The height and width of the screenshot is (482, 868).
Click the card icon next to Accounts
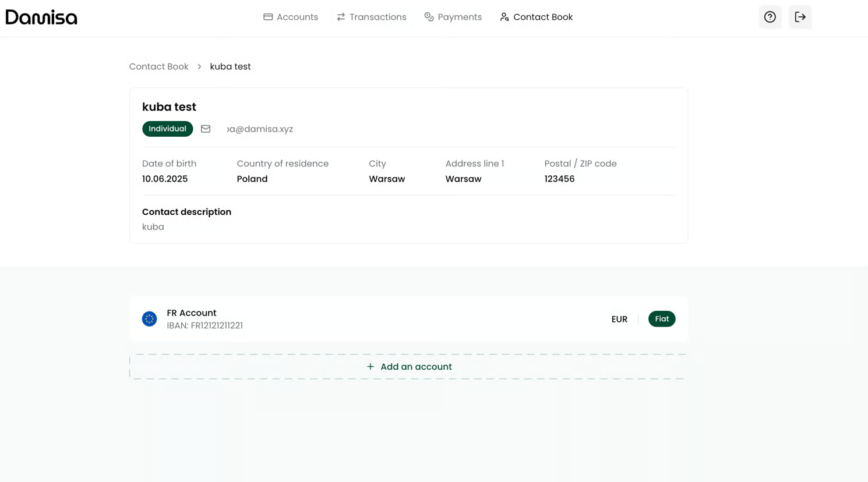coord(268,17)
